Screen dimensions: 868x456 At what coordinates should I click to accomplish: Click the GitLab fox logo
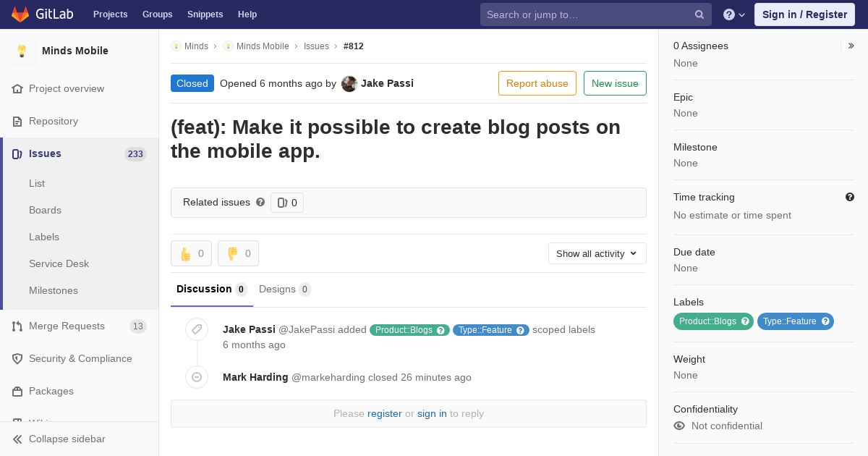click(20, 14)
